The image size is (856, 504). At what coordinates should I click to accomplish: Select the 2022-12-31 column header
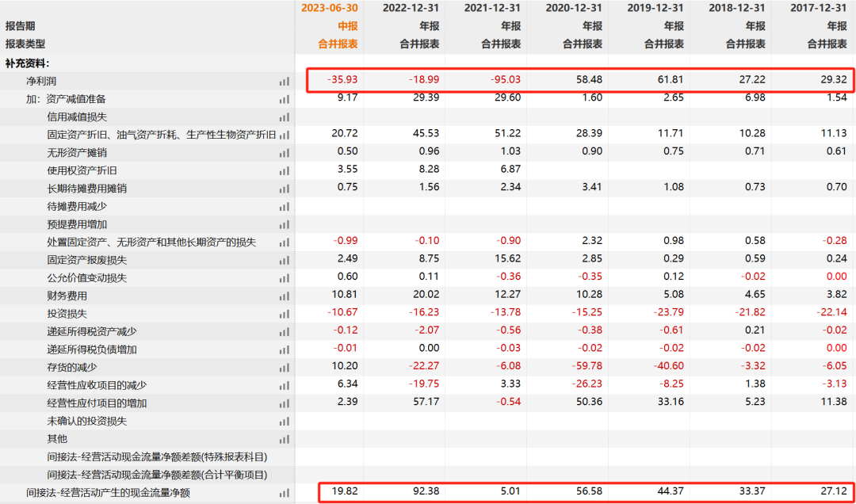coord(411,8)
